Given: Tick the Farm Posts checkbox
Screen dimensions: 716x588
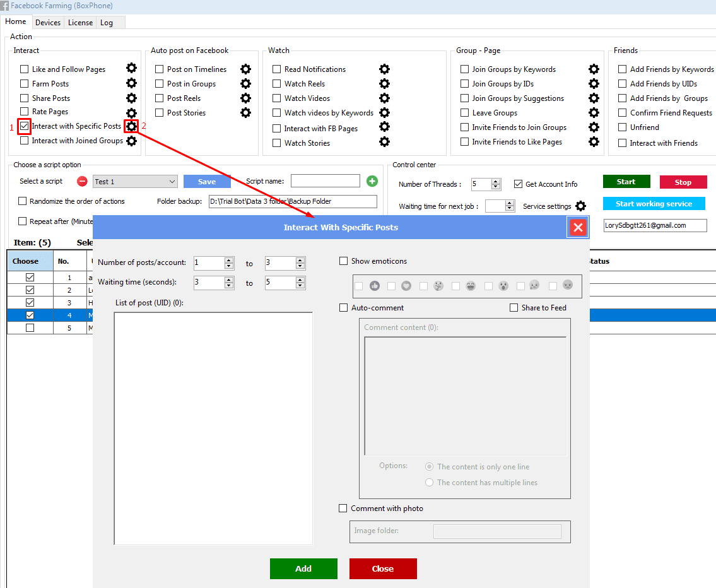Looking at the screenshot, I should [x=24, y=83].
